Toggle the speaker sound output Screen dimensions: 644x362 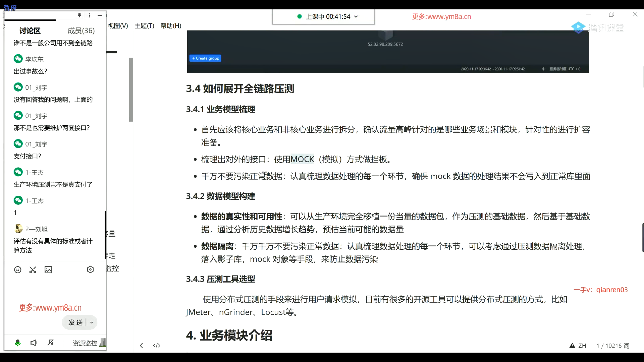pyautogui.click(x=34, y=343)
